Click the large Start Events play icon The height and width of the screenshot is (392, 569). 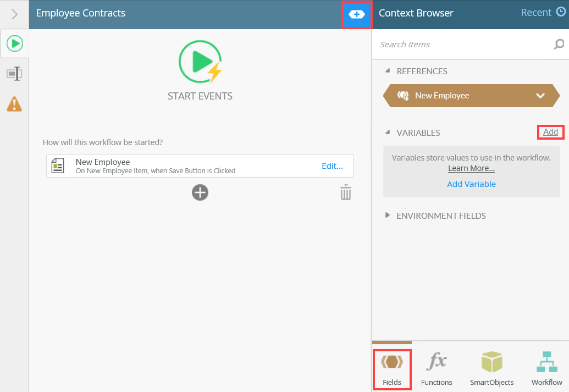coord(200,62)
